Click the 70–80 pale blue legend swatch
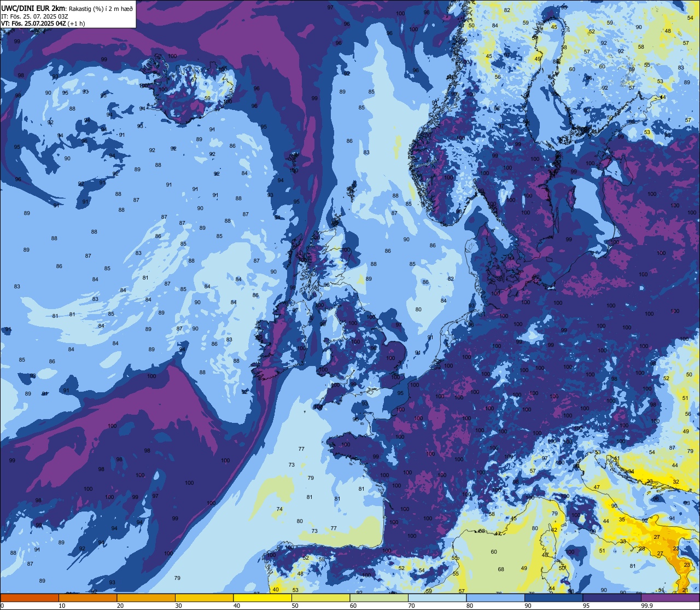The height and width of the screenshot is (610, 700). click(x=437, y=597)
